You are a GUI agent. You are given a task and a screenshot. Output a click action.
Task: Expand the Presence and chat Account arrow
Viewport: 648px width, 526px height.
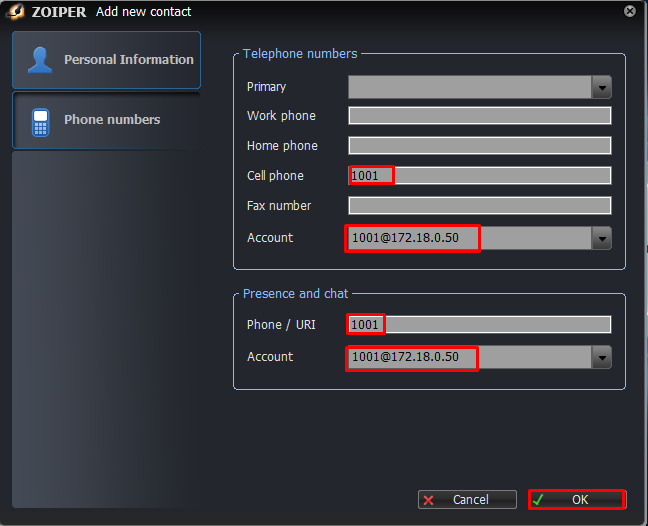click(x=602, y=357)
